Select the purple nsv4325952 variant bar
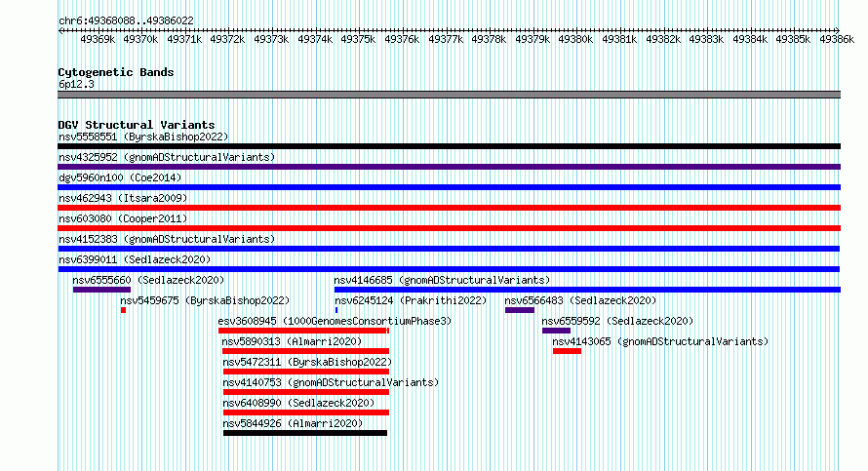The height and width of the screenshot is (471, 868). tap(449, 167)
